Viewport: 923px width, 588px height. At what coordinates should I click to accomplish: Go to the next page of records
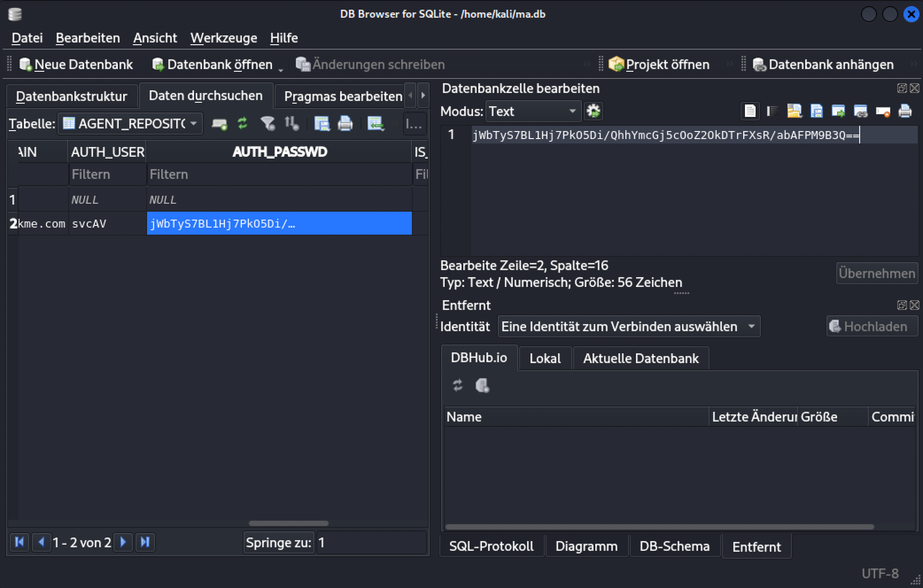pos(123,542)
